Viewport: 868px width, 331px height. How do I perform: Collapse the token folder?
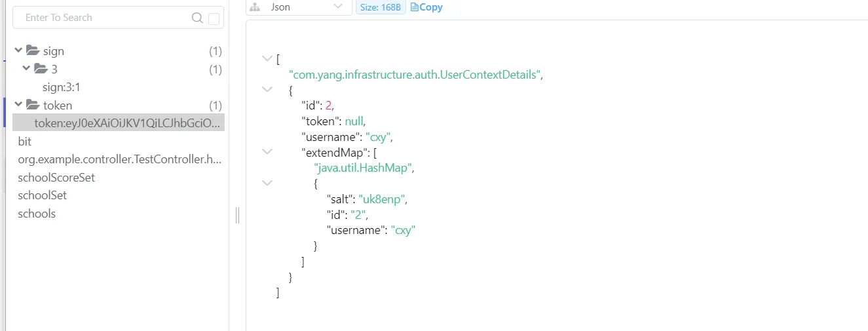click(18, 105)
